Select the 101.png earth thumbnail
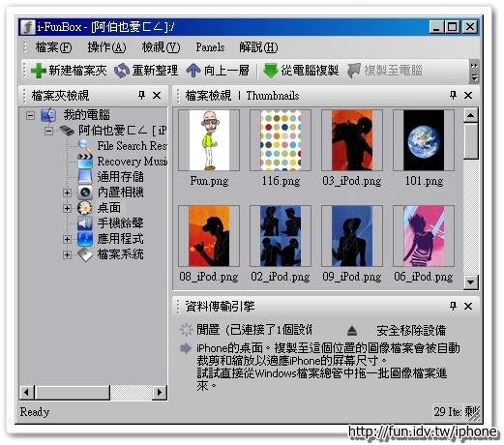The height and width of the screenshot is (445, 504). 424,140
